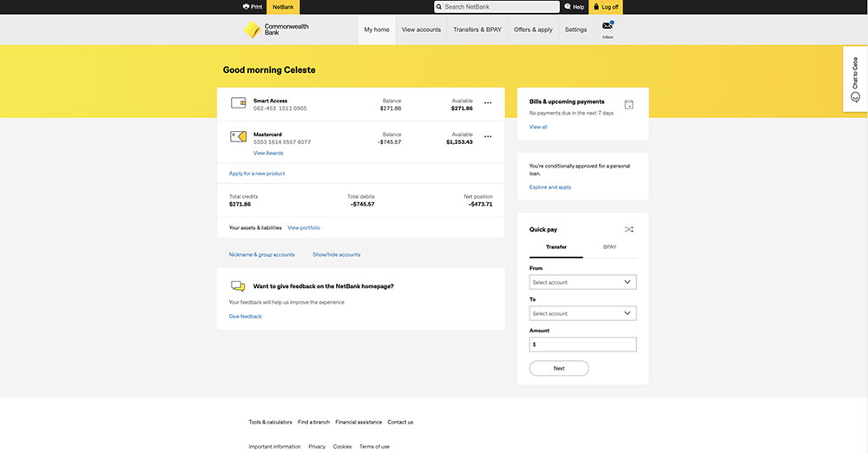Click Apply for a new product

click(257, 174)
